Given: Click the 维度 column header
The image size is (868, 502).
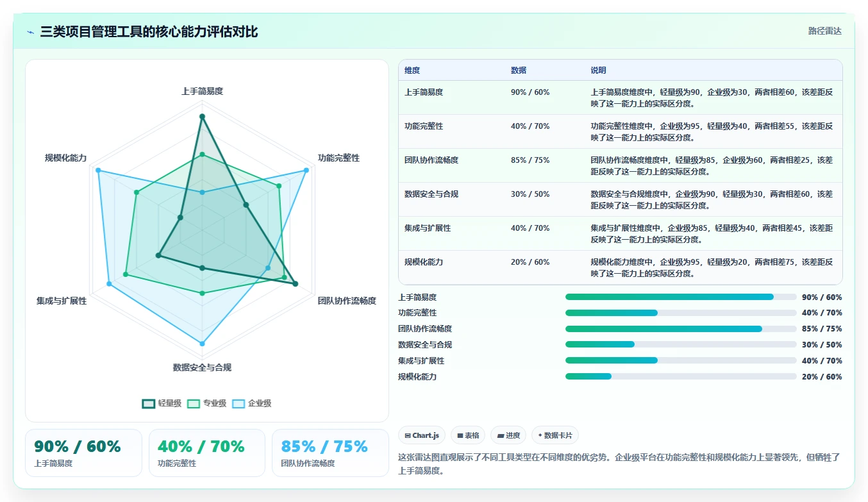Looking at the screenshot, I should point(412,71).
